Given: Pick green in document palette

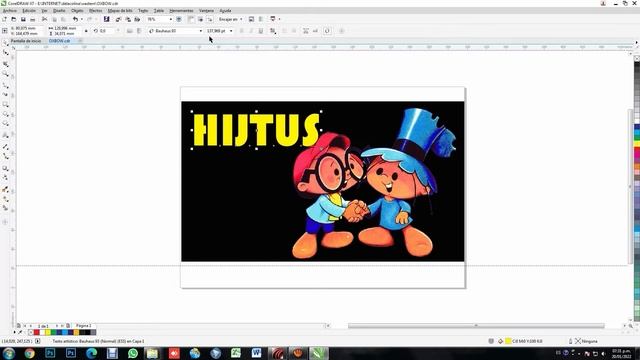Looking at the screenshot, I should tap(53, 333).
